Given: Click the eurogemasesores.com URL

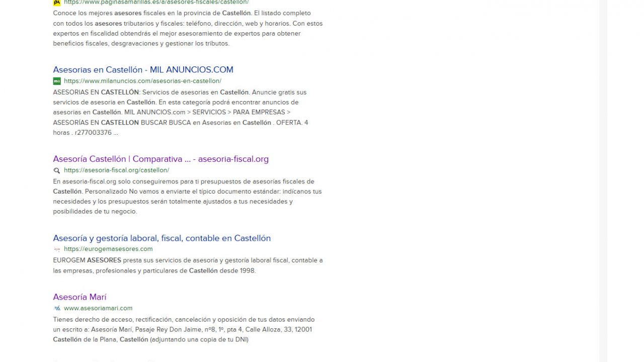Looking at the screenshot, I should coord(108,249).
